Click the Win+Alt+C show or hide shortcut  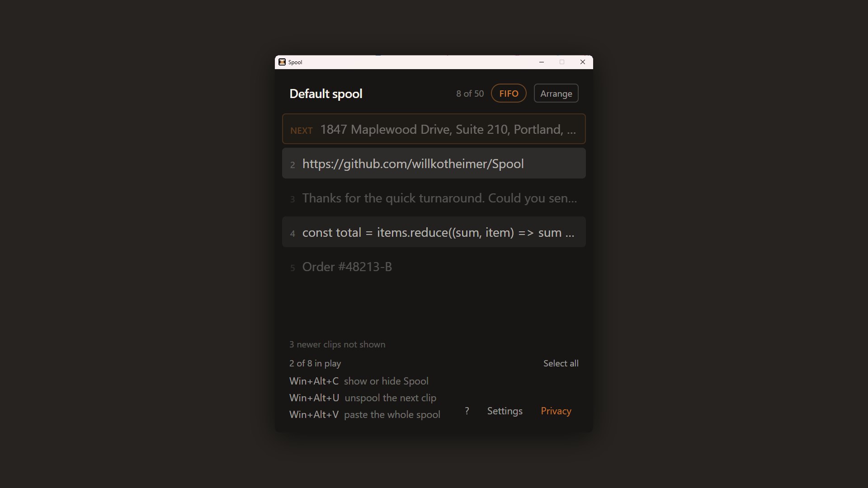tap(359, 381)
